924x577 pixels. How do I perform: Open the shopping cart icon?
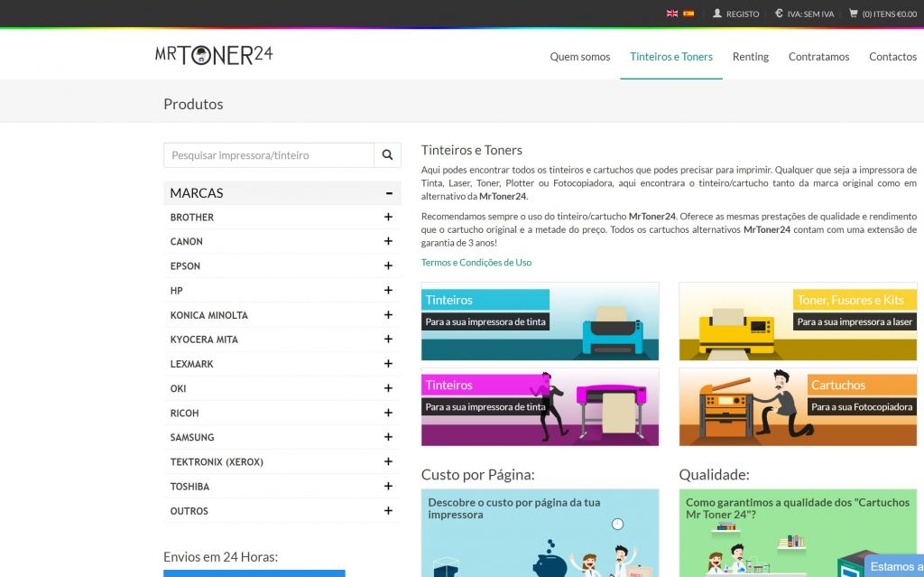click(x=854, y=14)
